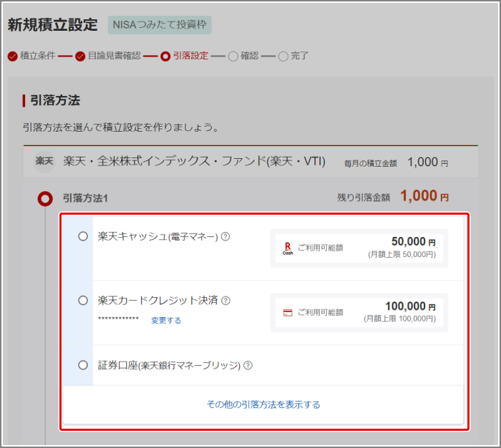Click the Rakuten Cash logo icon
Image resolution: width=501 pixels, height=448 pixels.
pos(288,248)
